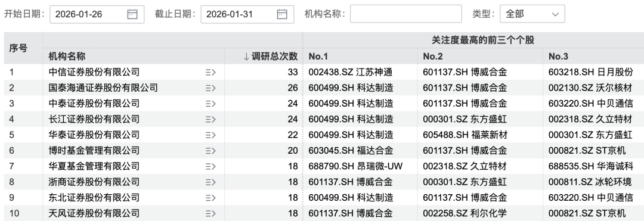Image resolution: width=644 pixels, height=221 pixels.
Task: Click detail list icon for 国泰海通证券股份有限公司
Action: coord(210,88)
